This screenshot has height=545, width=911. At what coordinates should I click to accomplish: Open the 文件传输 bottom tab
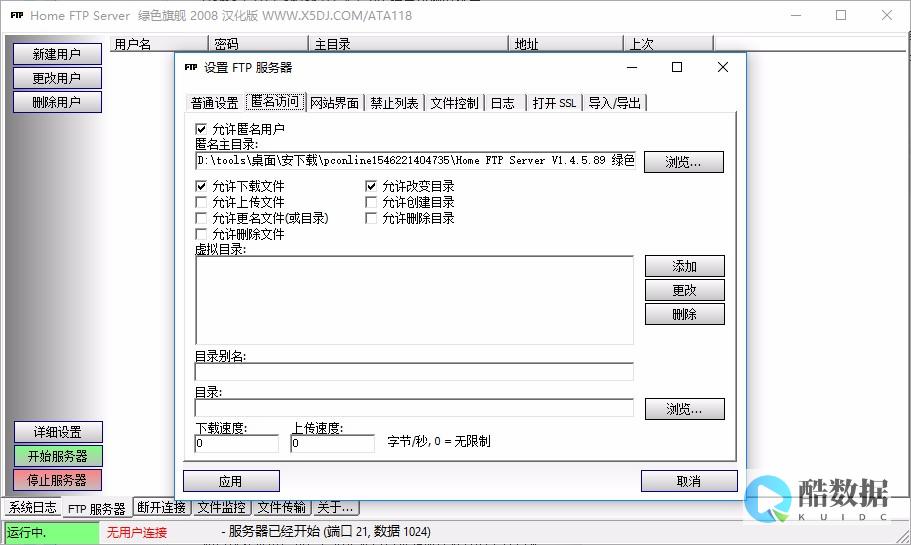[x=282, y=507]
